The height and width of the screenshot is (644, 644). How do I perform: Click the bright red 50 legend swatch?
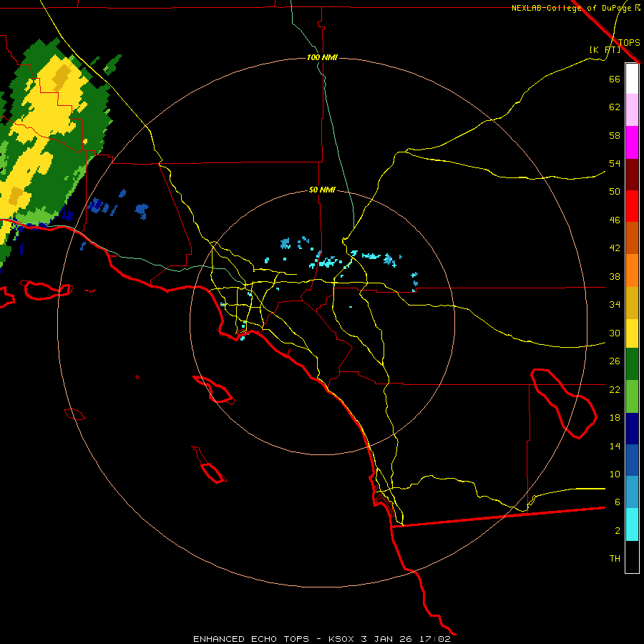pyautogui.click(x=632, y=206)
